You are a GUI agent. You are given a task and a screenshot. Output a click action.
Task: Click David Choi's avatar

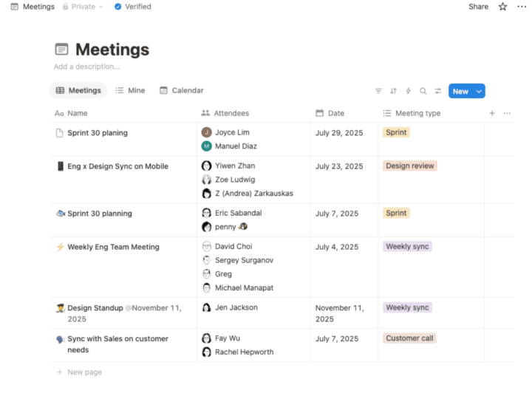tap(206, 246)
